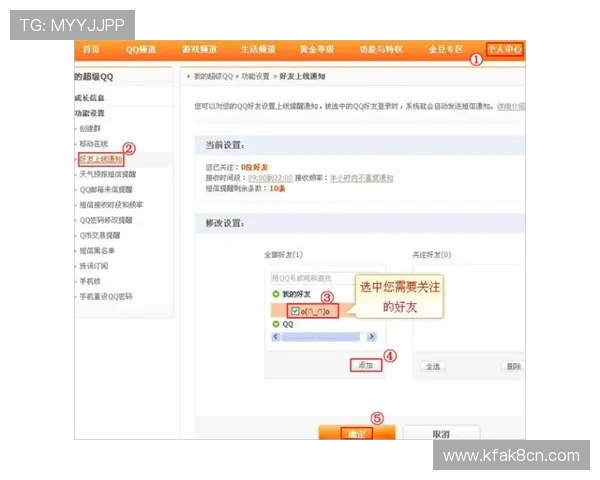
Task: Click the 09:00到22:00 receive time link
Action: coord(270,178)
